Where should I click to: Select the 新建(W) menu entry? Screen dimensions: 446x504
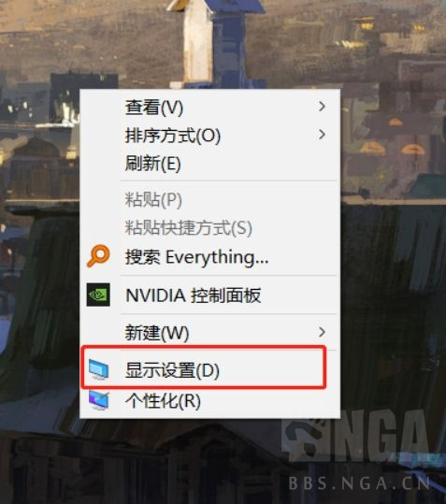click(209, 332)
